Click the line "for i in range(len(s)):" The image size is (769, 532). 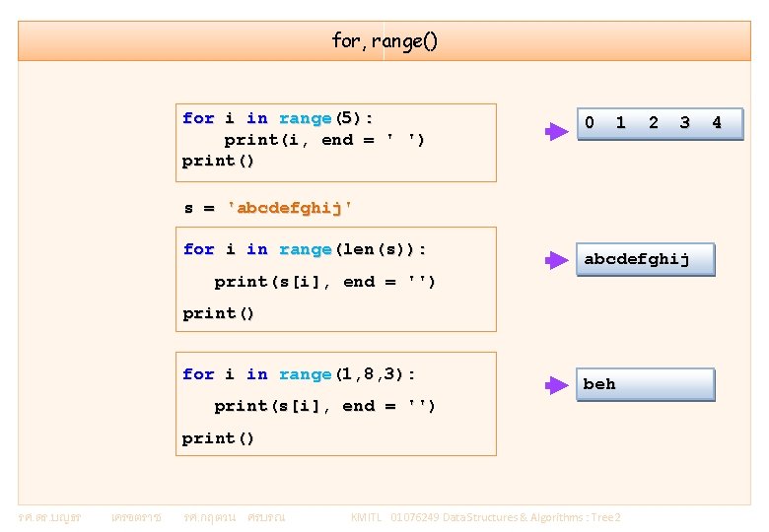[305, 249]
